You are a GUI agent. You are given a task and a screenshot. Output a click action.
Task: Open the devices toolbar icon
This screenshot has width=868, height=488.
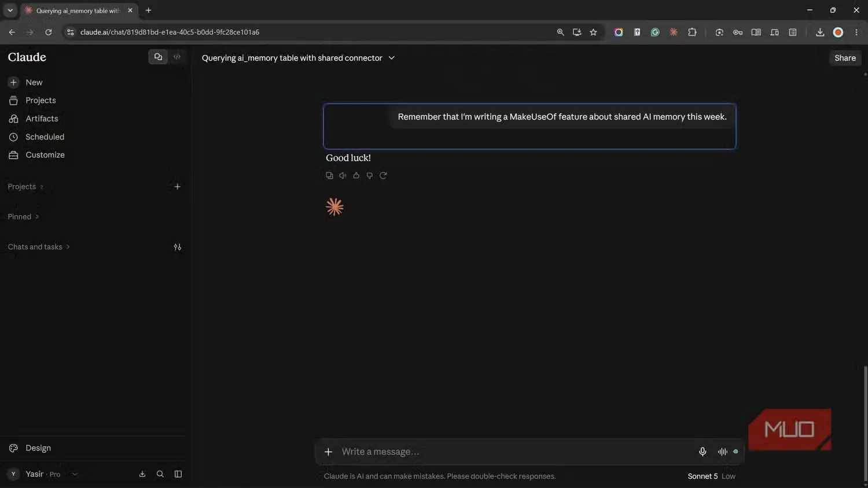coord(774,32)
